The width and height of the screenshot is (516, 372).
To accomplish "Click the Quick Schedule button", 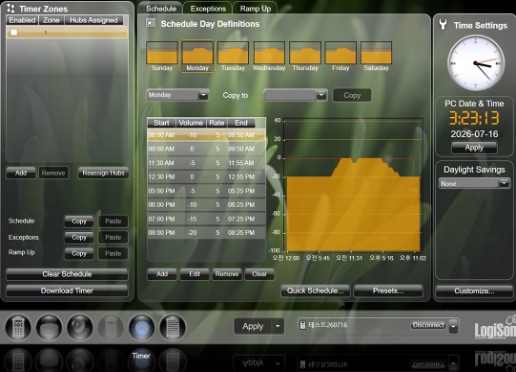I will [315, 291].
